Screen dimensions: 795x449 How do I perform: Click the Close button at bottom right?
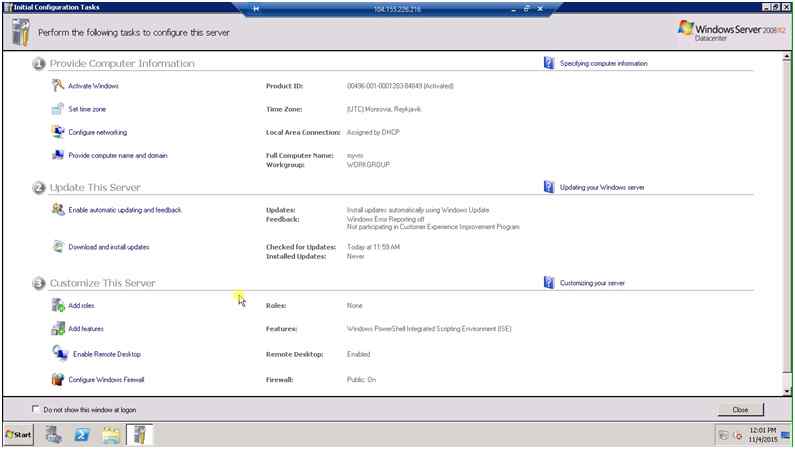[740, 409]
